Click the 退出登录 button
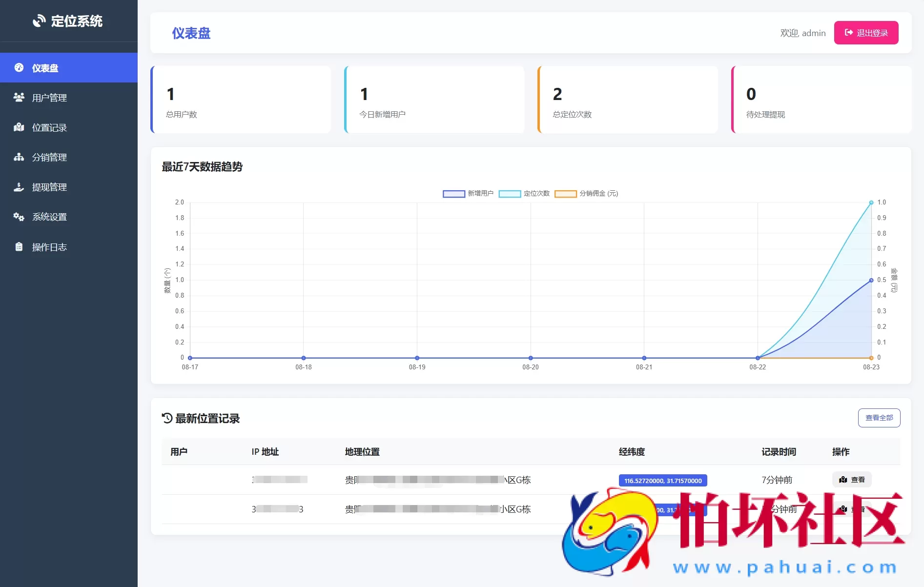Image resolution: width=924 pixels, height=587 pixels. pyautogui.click(x=866, y=33)
